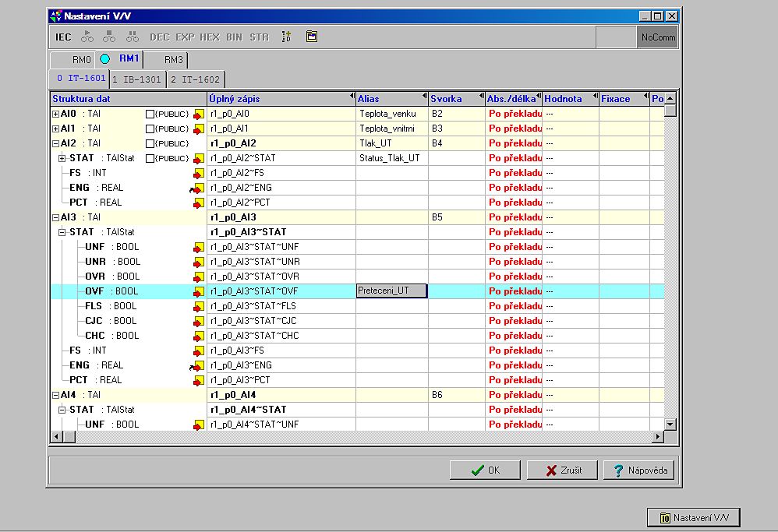Click the yellow window icon in toolbar

point(312,37)
